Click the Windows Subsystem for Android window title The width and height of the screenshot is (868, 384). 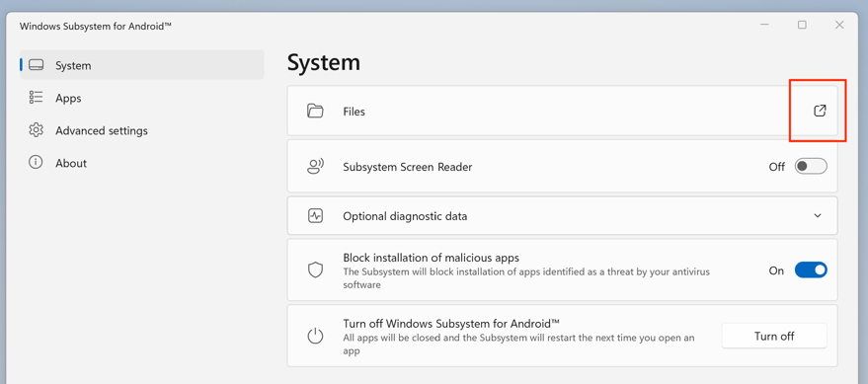[x=96, y=26]
